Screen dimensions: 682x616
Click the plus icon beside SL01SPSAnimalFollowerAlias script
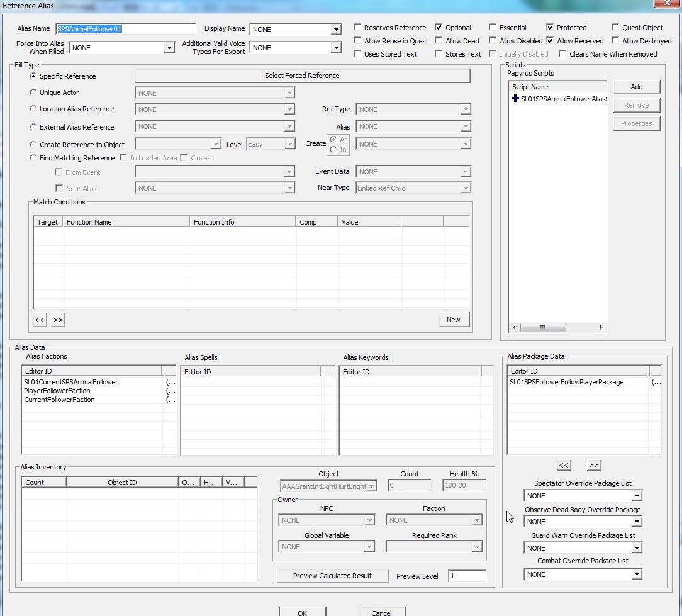point(516,99)
